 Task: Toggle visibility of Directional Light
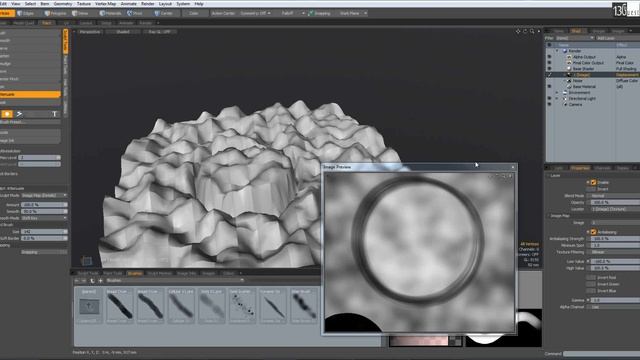(549, 98)
